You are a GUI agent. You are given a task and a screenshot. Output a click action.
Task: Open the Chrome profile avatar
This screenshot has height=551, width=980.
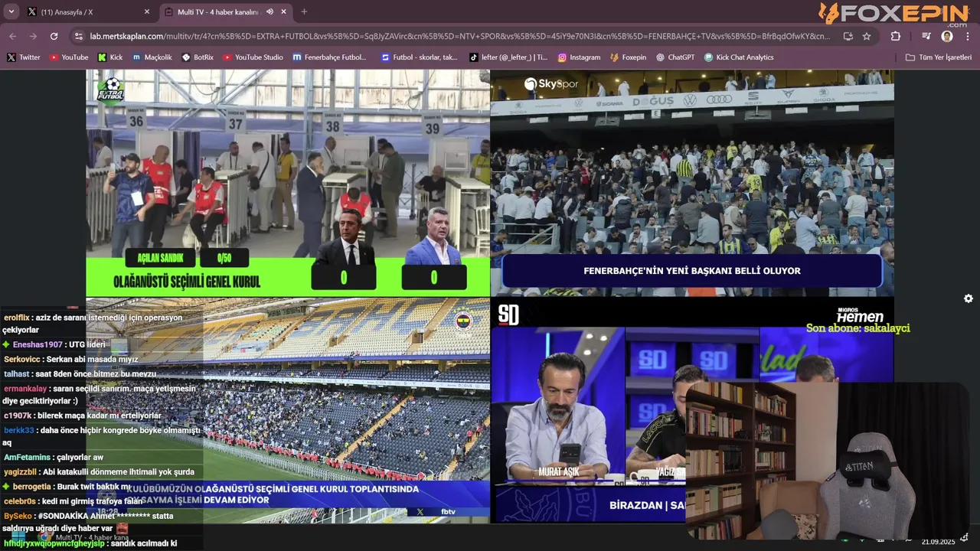click(947, 36)
